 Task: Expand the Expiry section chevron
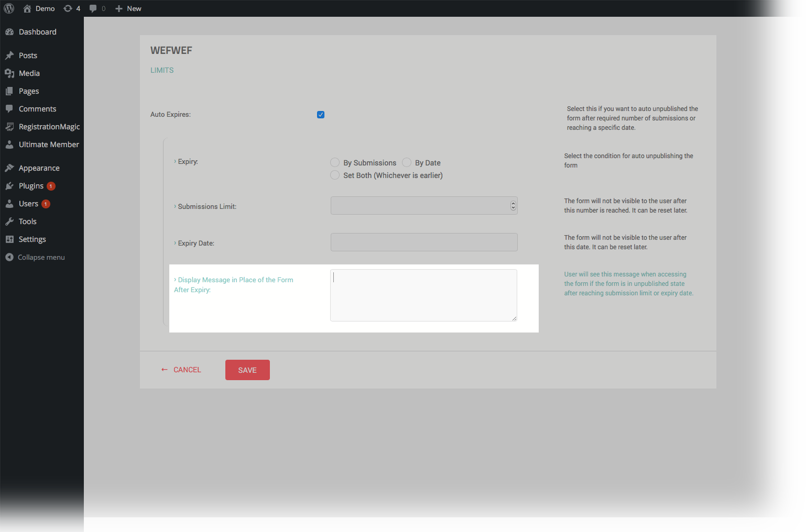[x=175, y=161]
